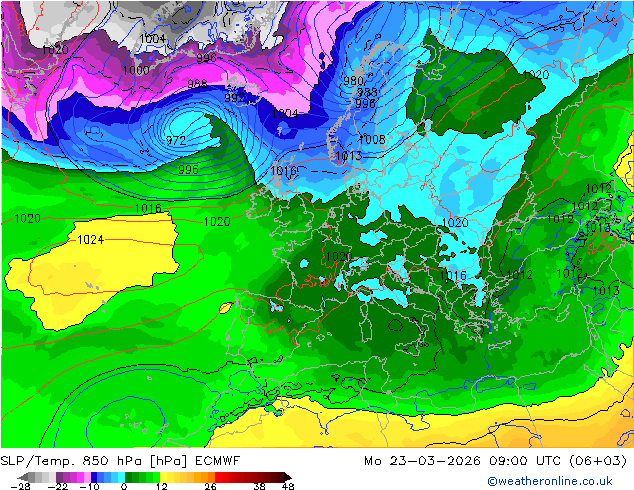The image size is (634, 490).
Task: Click the SLP/Temp. text in the map title
Action: (x=38, y=460)
